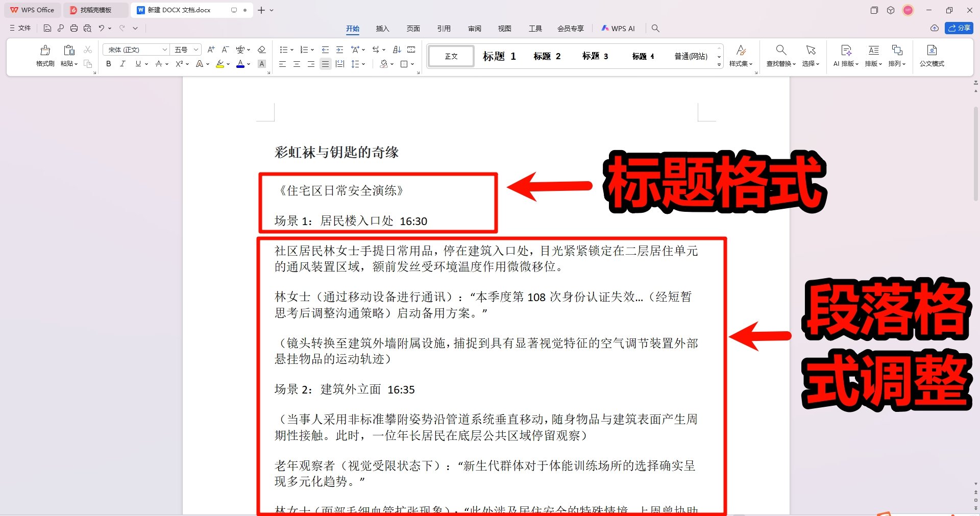The width and height of the screenshot is (980, 516).
Task: Toggle bold formatting
Action: click(108, 64)
